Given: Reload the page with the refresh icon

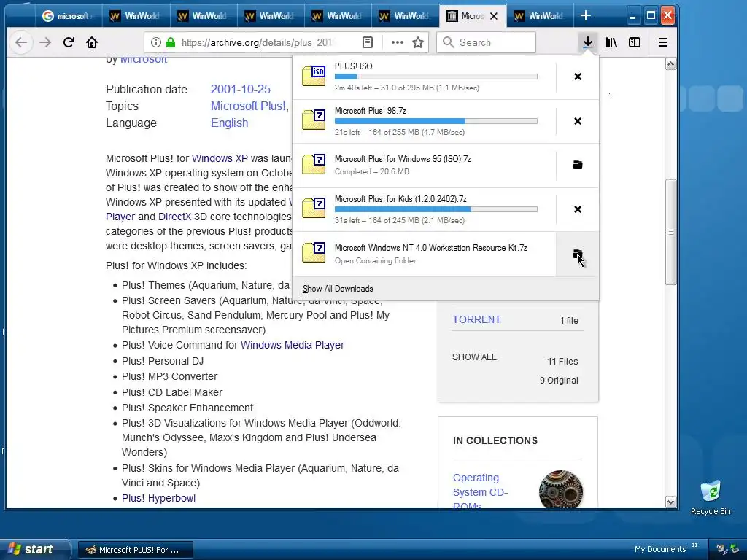Looking at the screenshot, I should [x=69, y=42].
